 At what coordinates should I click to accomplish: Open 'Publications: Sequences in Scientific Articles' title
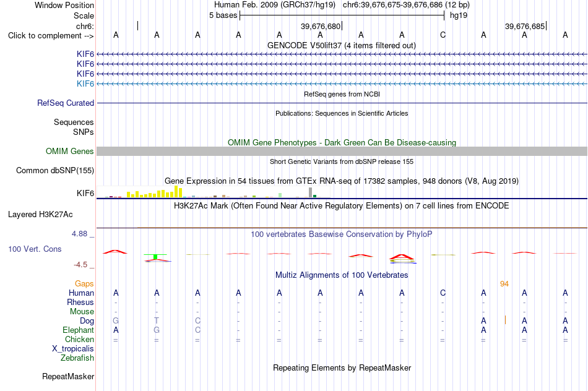(x=342, y=113)
